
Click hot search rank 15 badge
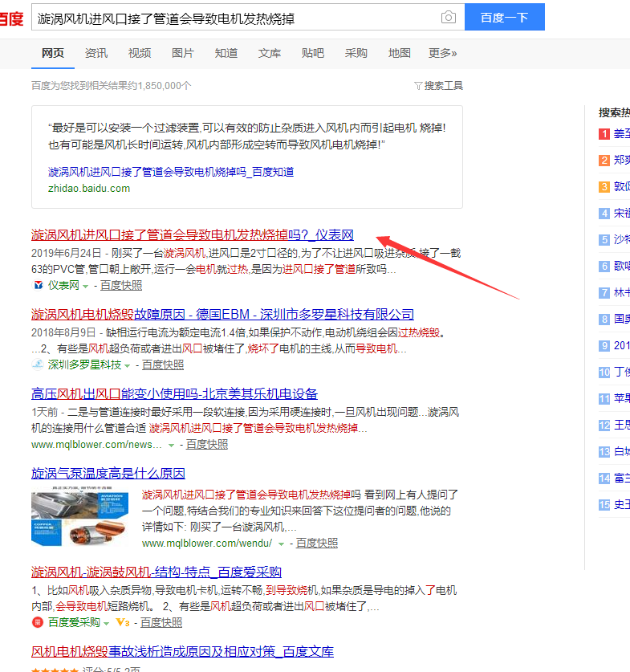(x=604, y=505)
